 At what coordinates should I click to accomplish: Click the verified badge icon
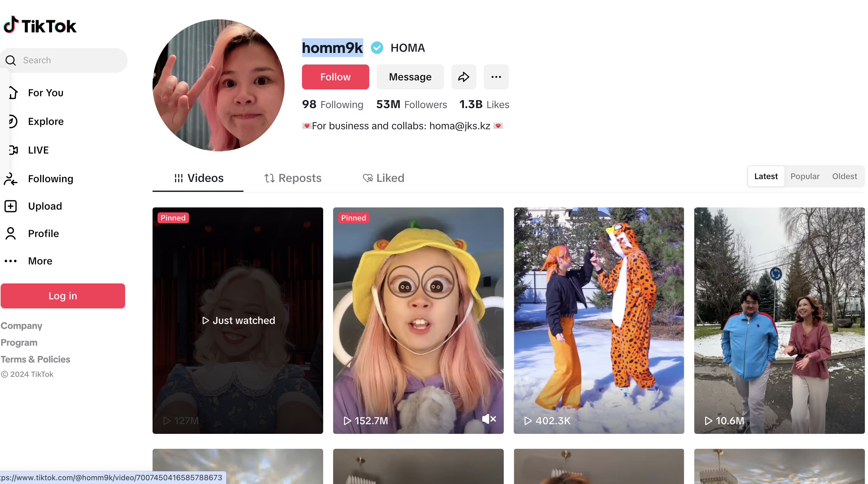click(377, 48)
